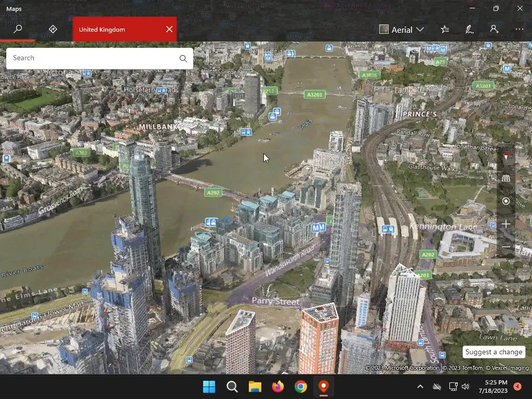532x399 pixels.
Task: Show my location on the map
Action: click(x=506, y=201)
